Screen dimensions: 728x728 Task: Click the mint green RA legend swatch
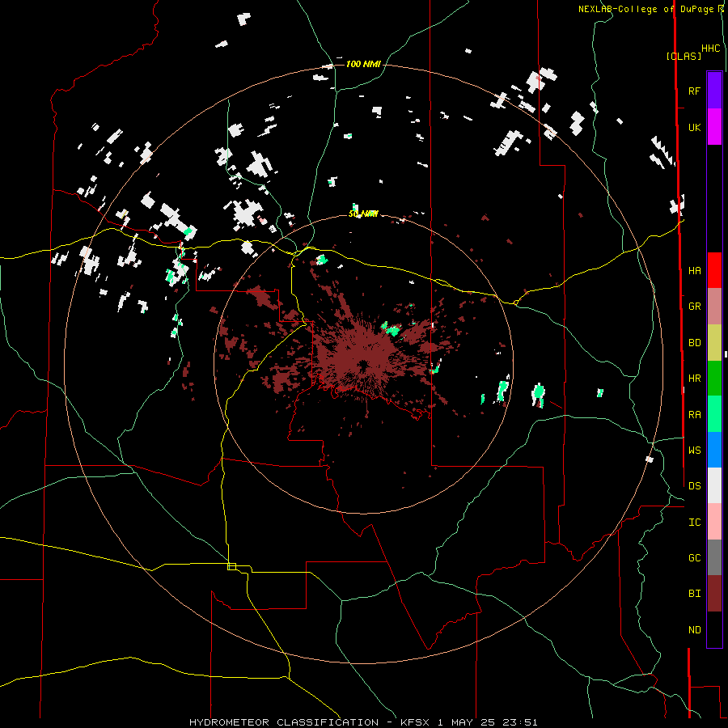point(714,414)
